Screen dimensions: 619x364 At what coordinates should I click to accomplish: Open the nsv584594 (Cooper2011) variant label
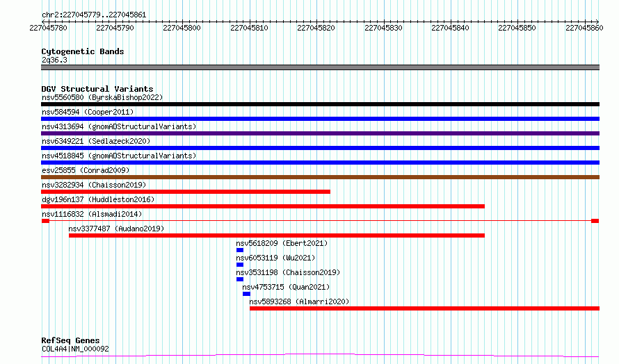coord(88,112)
